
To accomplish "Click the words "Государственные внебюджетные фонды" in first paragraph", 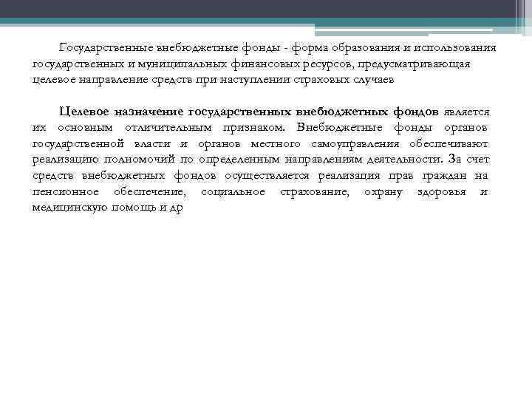I will (170, 48).
